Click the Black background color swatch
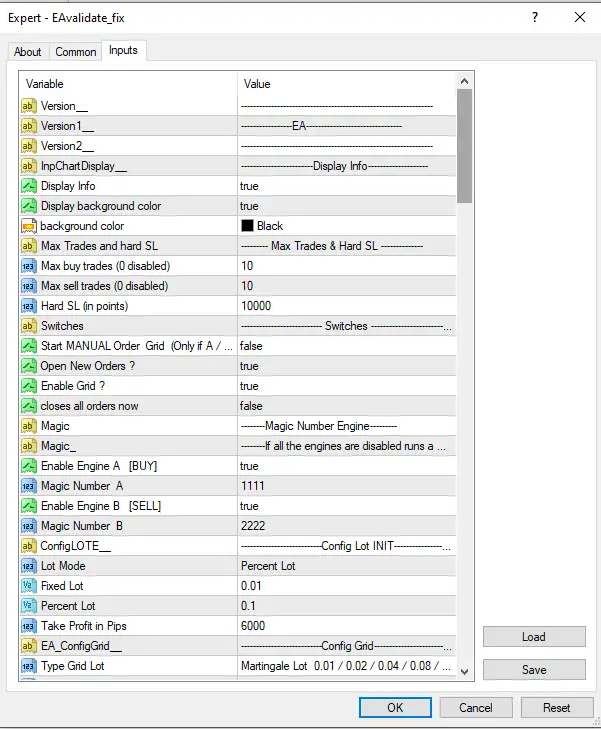601x729 pixels. 247,226
